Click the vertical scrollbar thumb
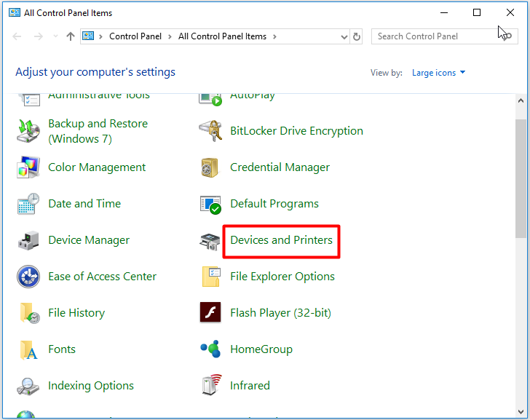530x420 pixels. point(521,179)
